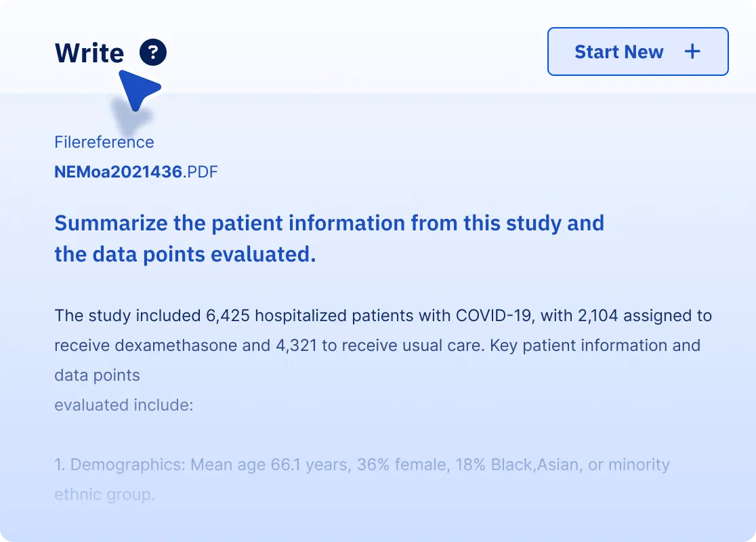Click the faded 'ethnic group.' text
The image size is (756, 542).
pyautogui.click(x=104, y=495)
